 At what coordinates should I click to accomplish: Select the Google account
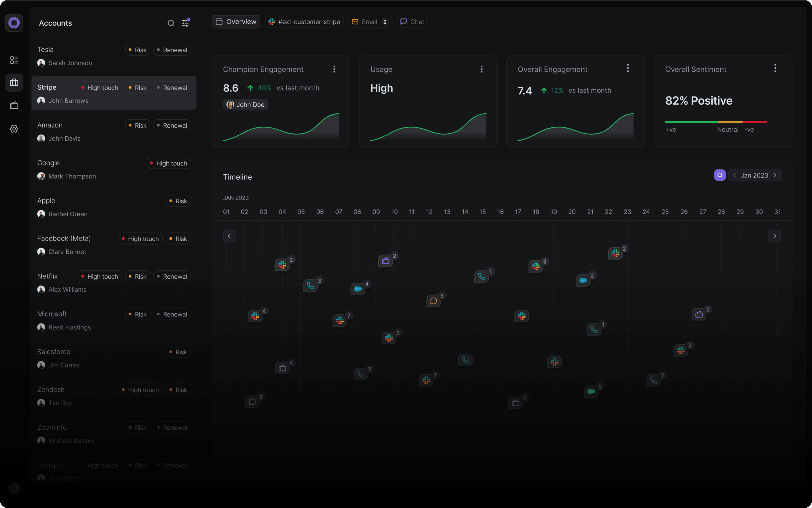tap(114, 169)
